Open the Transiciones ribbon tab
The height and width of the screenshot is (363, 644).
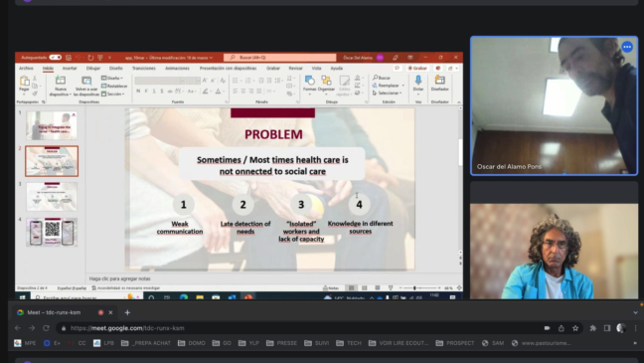tap(144, 69)
